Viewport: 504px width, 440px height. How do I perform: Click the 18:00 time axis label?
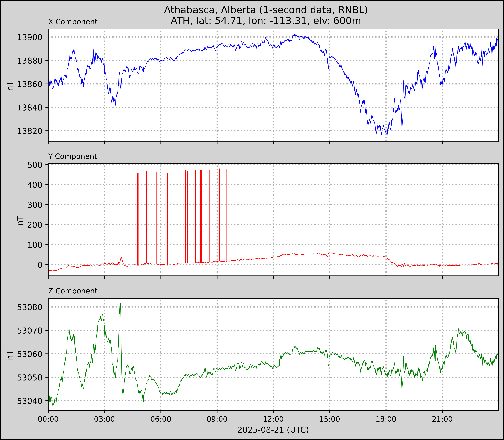pos(386,419)
